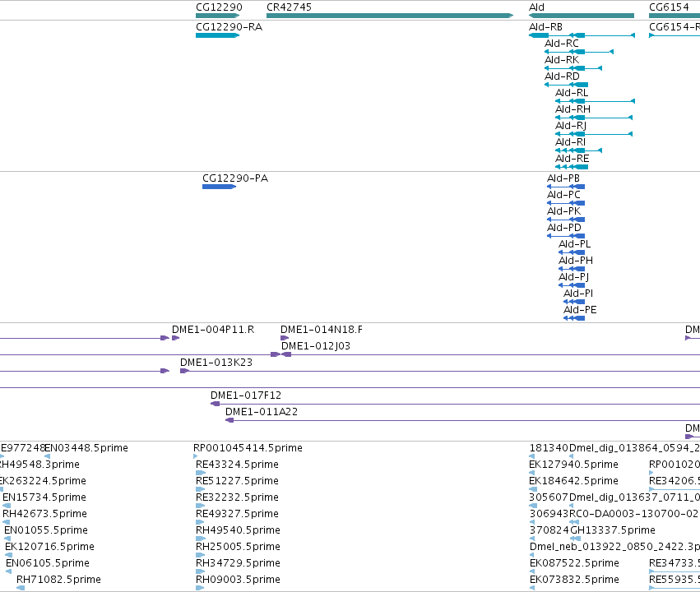Click the Ald-RE transcript
Screen dimensions: 700x592
[572, 167]
